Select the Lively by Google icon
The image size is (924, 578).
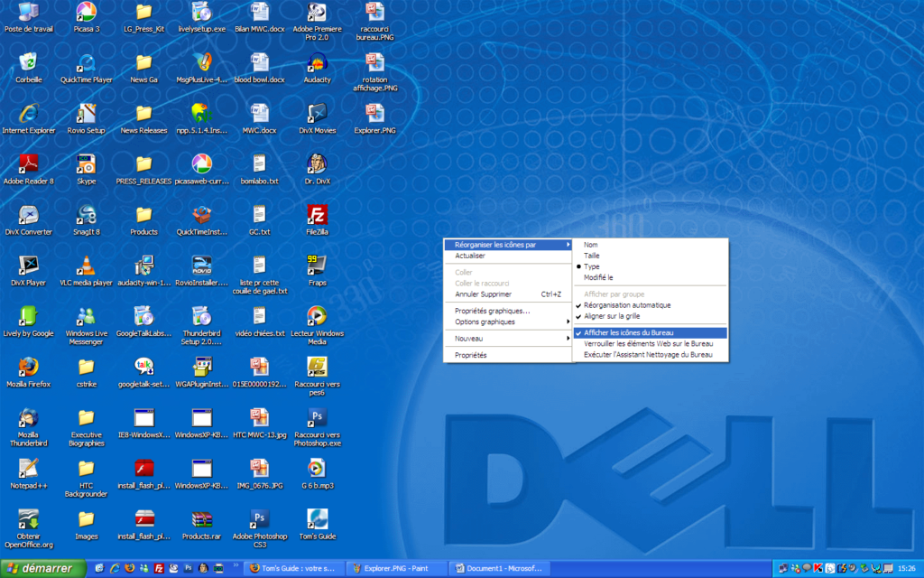(x=28, y=322)
